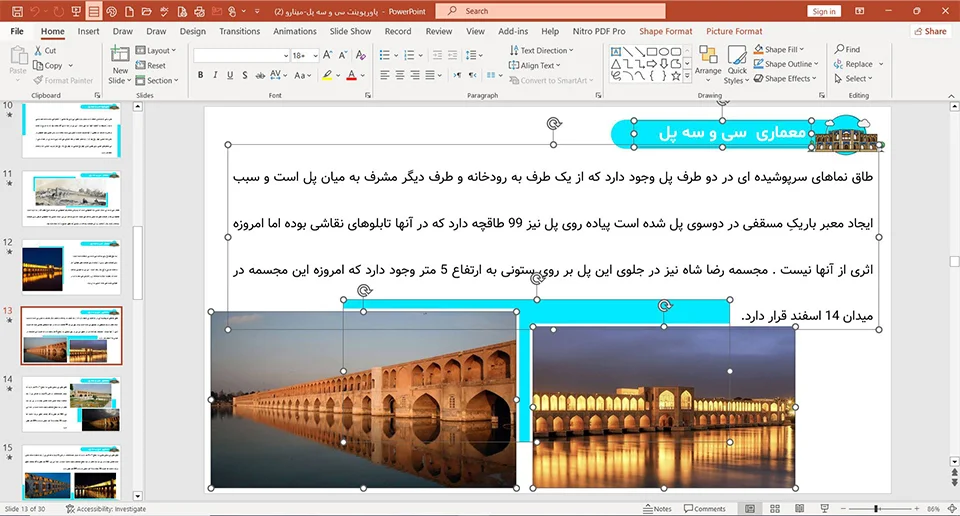Open Quick Styles gallery
960x516 pixels.
pyautogui.click(x=737, y=65)
